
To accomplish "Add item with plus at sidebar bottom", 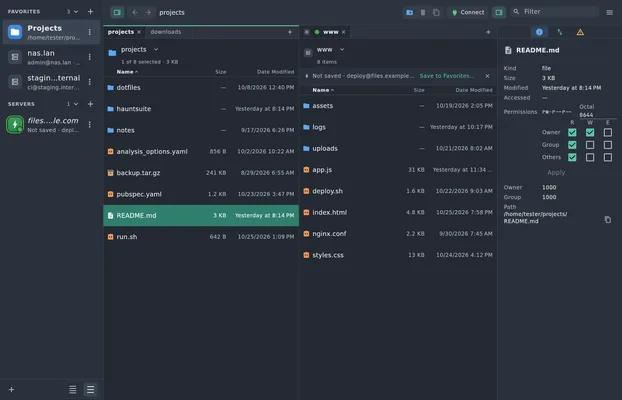I will pyautogui.click(x=12, y=390).
